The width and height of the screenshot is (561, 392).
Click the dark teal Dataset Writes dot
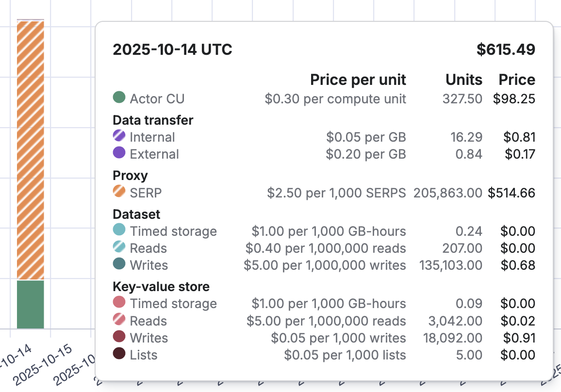tap(119, 264)
